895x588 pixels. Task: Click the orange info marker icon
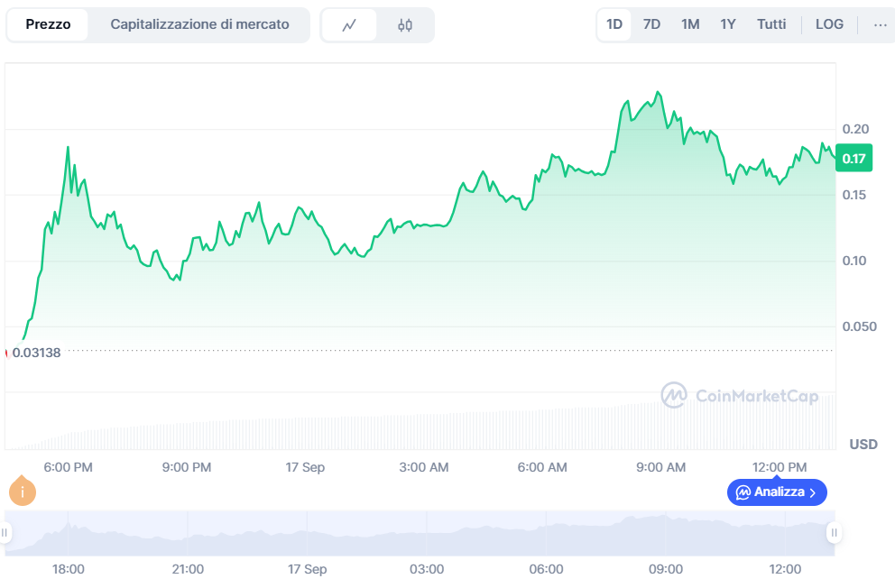click(23, 492)
